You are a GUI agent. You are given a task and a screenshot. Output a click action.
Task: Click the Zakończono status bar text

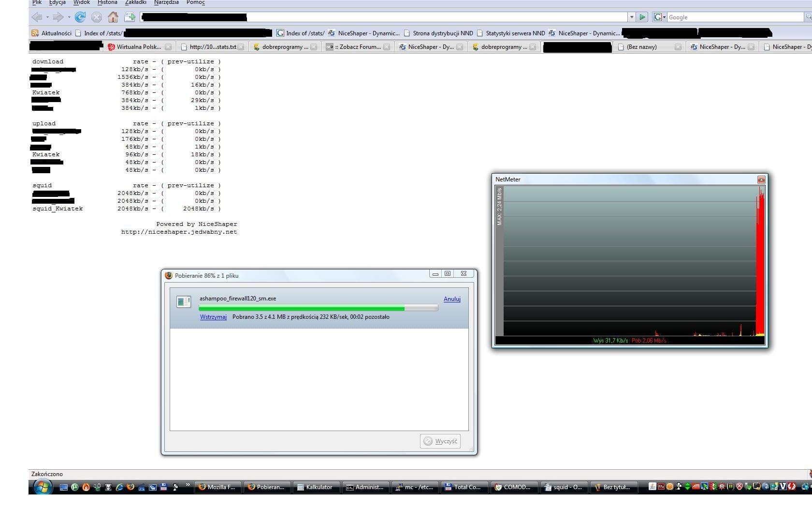click(47, 474)
